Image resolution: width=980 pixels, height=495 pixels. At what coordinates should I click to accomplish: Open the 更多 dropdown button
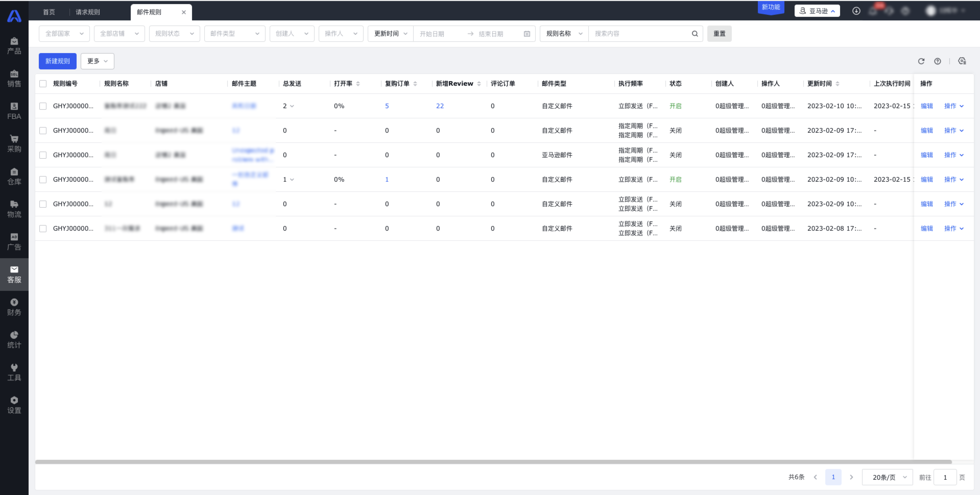tap(97, 61)
